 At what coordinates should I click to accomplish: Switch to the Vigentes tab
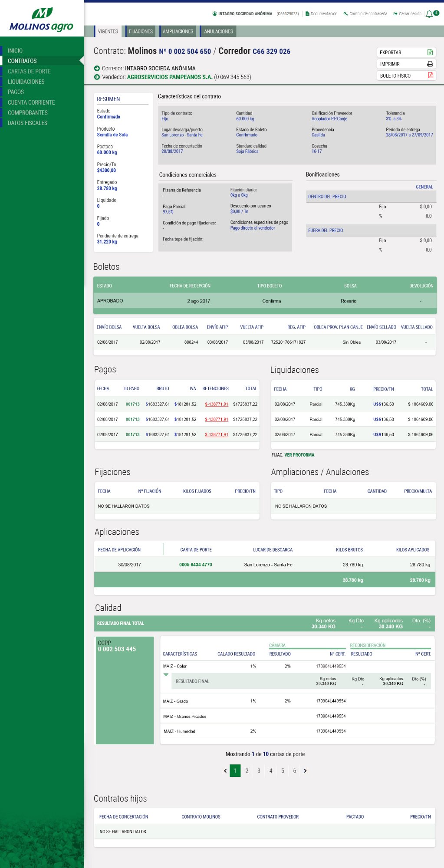108,31
